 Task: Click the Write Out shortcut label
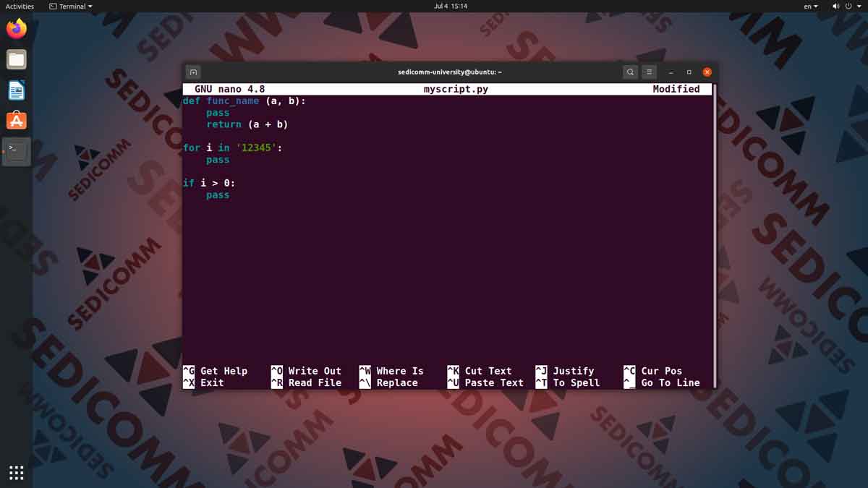point(314,371)
